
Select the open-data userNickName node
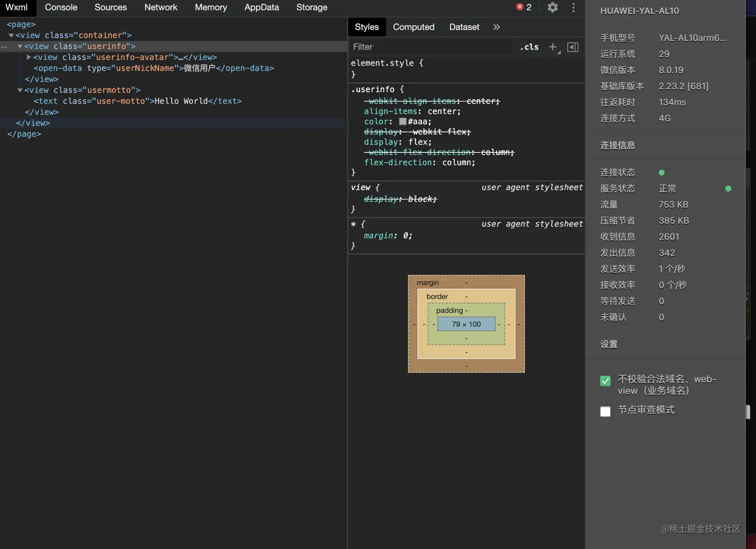click(153, 68)
